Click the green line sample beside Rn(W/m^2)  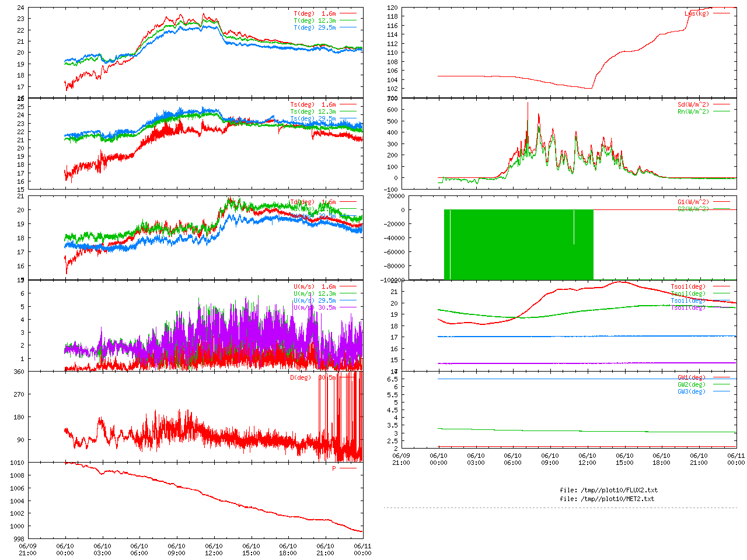point(721,111)
